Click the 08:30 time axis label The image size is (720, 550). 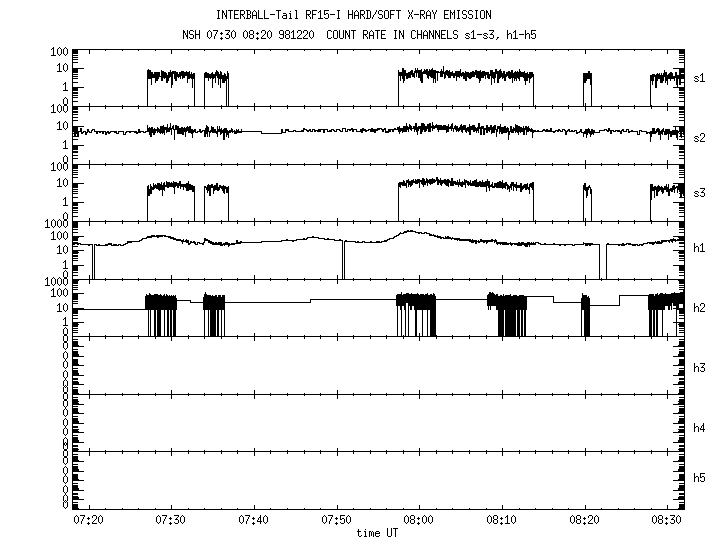(x=667, y=521)
